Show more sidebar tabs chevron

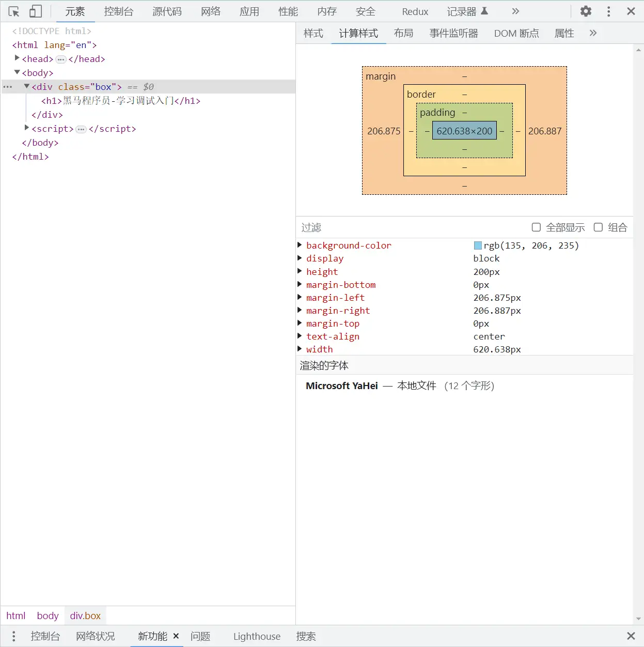pos(593,33)
